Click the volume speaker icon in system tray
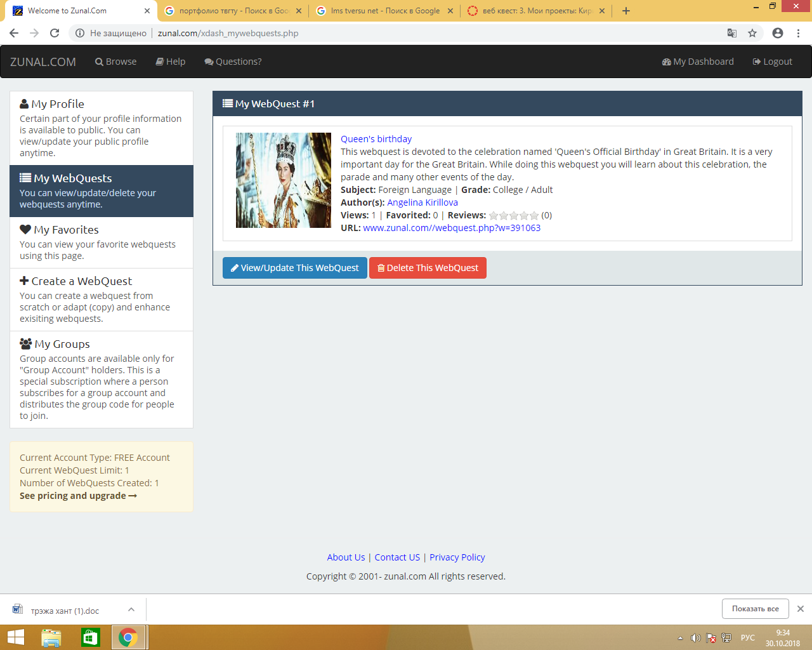Image resolution: width=812 pixels, height=650 pixels. point(695,638)
